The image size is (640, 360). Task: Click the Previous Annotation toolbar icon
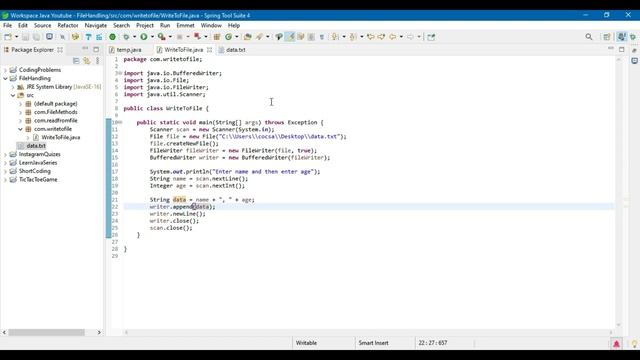pyautogui.click(x=353, y=37)
